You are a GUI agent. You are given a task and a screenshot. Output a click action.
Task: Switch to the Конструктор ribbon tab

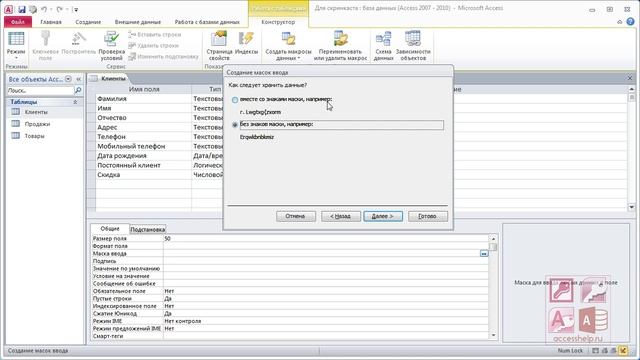pyautogui.click(x=278, y=22)
